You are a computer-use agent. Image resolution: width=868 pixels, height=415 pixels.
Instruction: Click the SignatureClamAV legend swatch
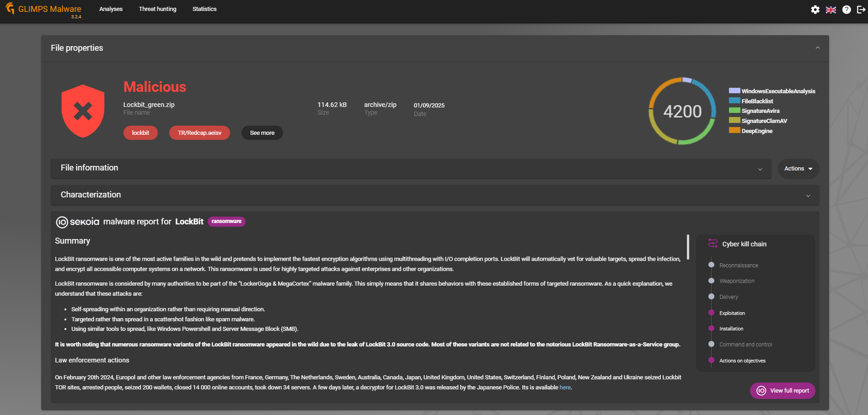[x=734, y=120]
